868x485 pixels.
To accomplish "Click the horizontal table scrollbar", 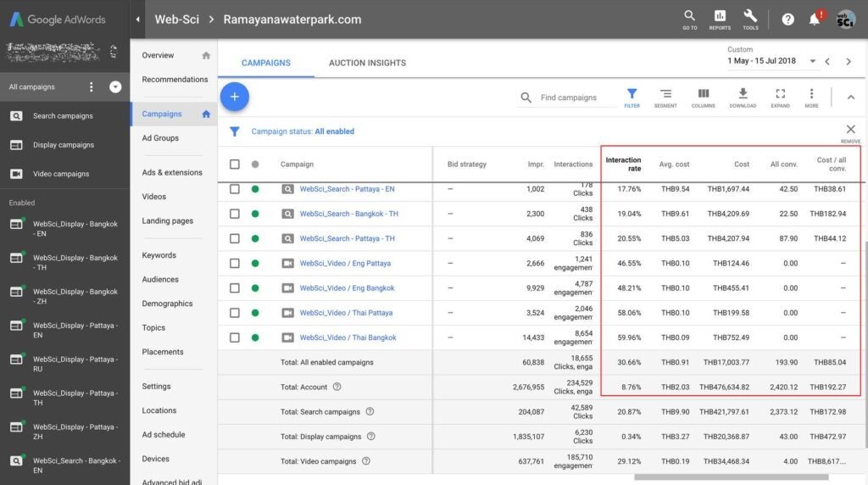I will tap(731, 477).
